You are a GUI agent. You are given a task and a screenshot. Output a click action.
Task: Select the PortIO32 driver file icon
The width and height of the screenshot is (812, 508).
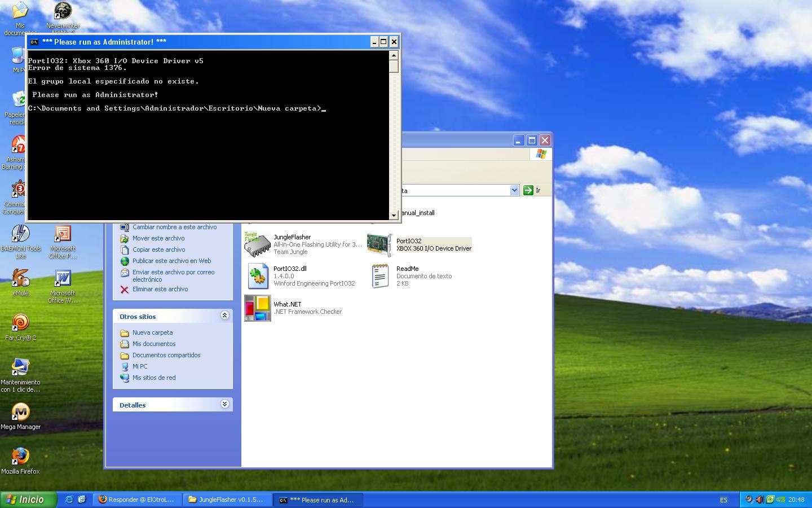[379, 244]
